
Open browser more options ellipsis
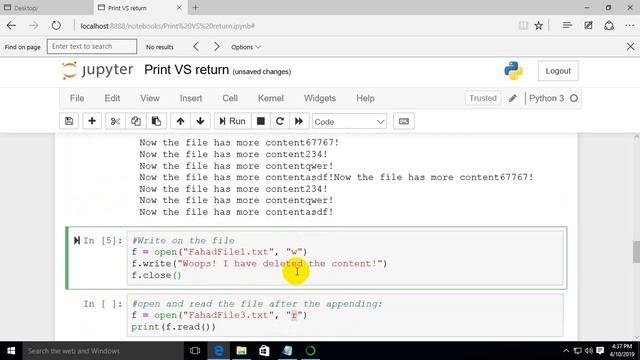(629, 26)
